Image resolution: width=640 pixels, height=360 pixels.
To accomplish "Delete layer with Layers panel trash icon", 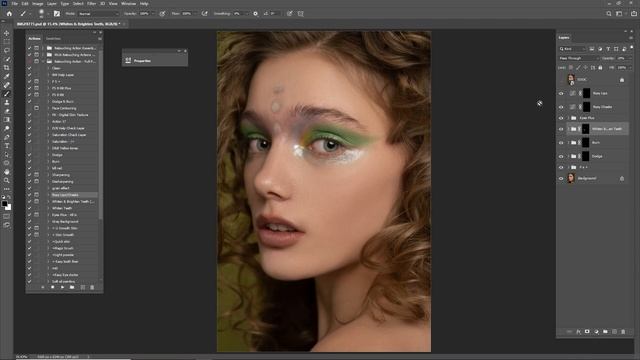I will point(623,332).
